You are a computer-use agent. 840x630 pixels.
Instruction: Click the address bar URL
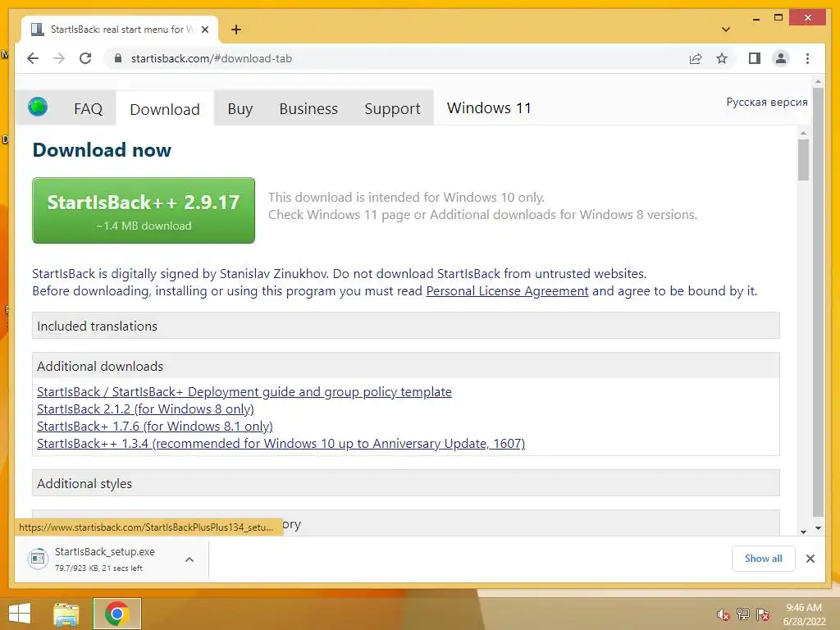212,58
